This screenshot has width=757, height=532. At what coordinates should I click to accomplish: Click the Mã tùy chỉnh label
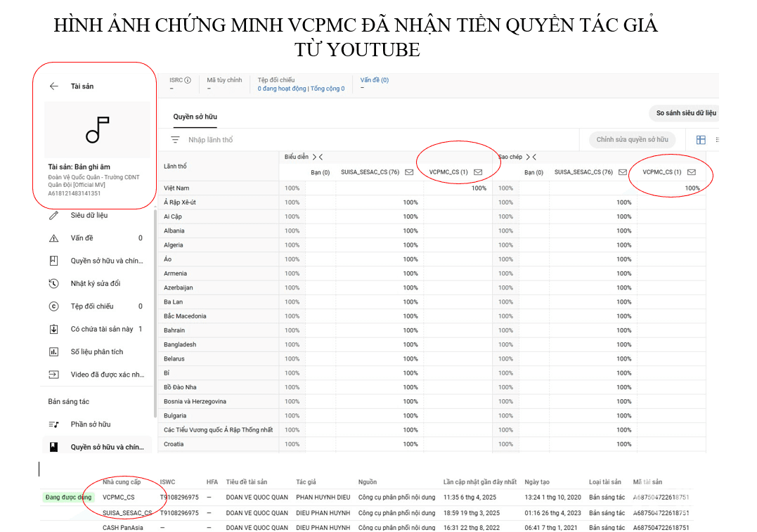[x=224, y=80]
